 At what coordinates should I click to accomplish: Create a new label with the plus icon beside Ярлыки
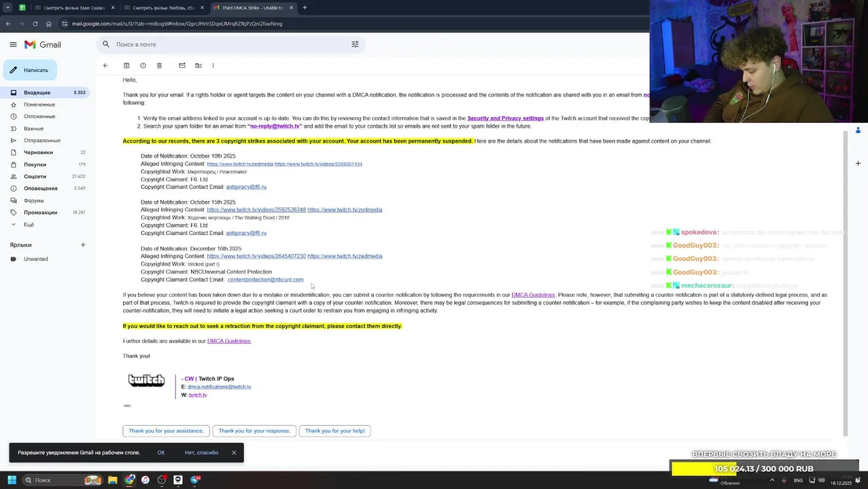83,244
